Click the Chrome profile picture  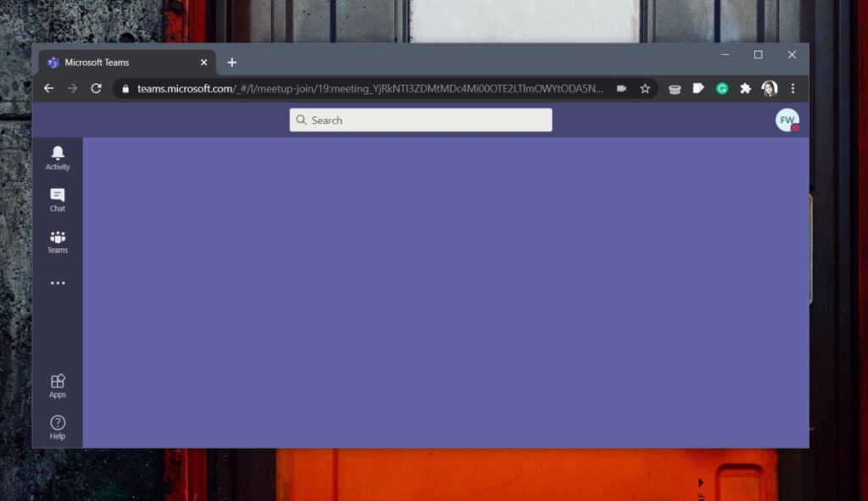point(770,88)
